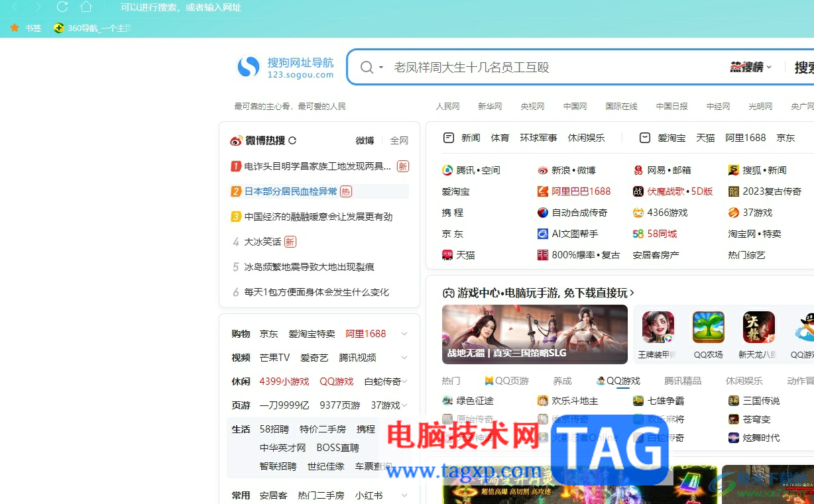Switch to the 微博 hot-search tab

365,140
